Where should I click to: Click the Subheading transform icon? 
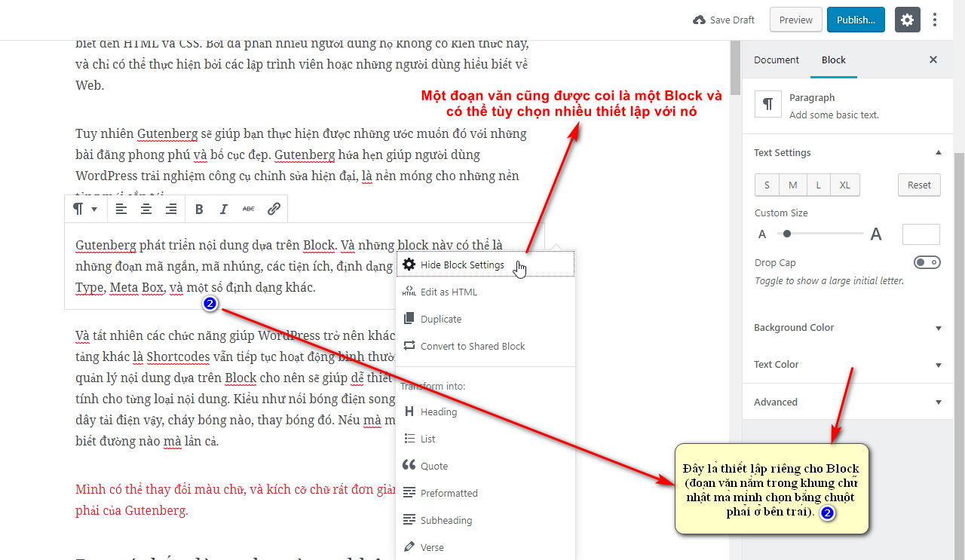tap(409, 520)
